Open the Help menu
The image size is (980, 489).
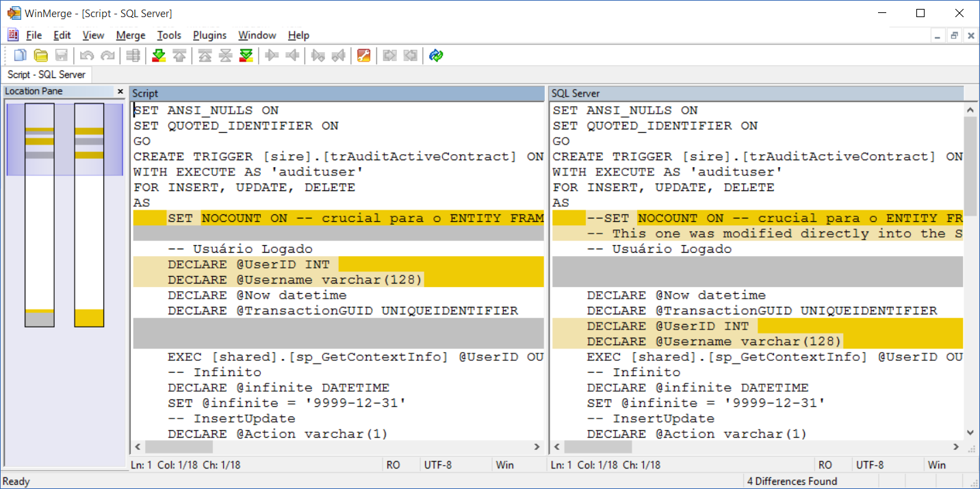(298, 35)
